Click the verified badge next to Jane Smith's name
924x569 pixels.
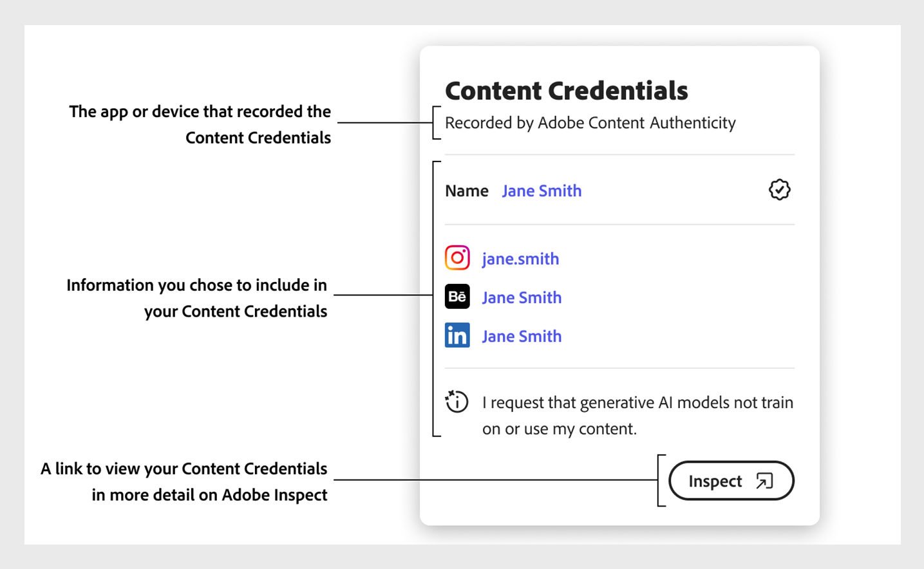click(778, 189)
